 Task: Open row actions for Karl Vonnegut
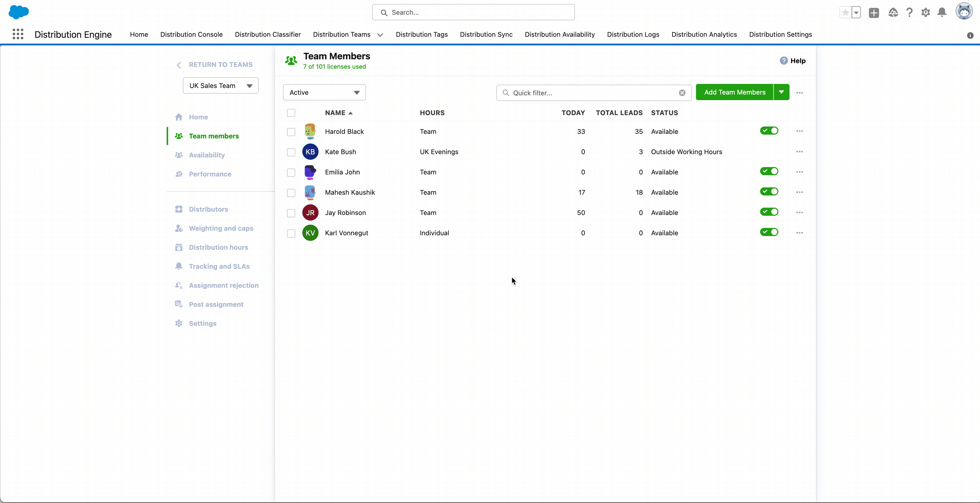pyautogui.click(x=799, y=233)
